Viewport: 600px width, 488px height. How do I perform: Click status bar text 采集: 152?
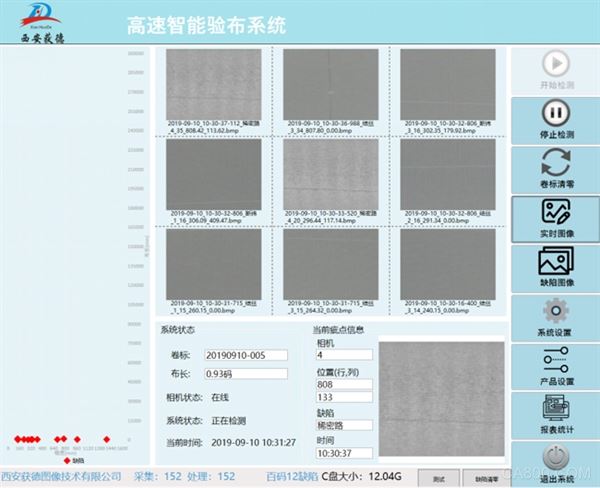(x=158, y=476)
